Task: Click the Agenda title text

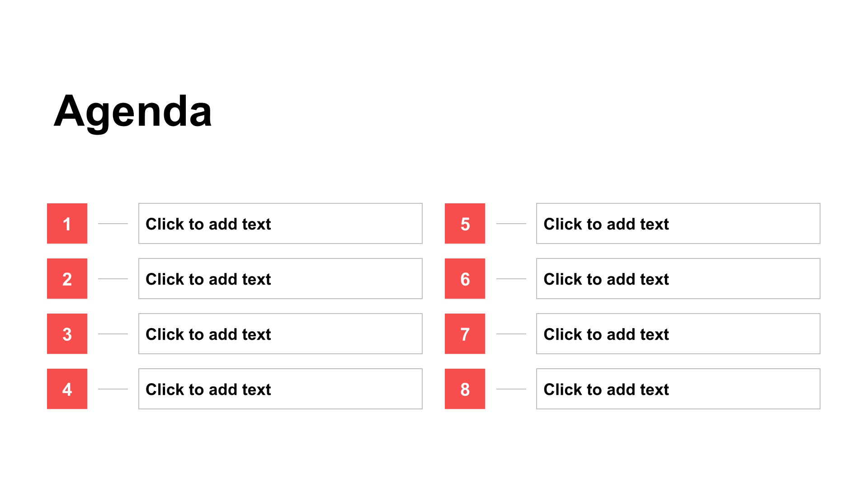Action: [x=133, y=112]
